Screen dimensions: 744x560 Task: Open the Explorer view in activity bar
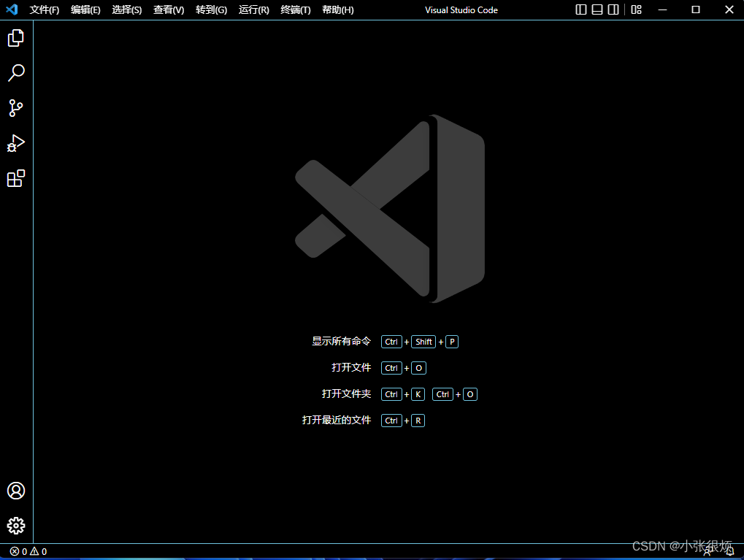(x=15, y=38)
